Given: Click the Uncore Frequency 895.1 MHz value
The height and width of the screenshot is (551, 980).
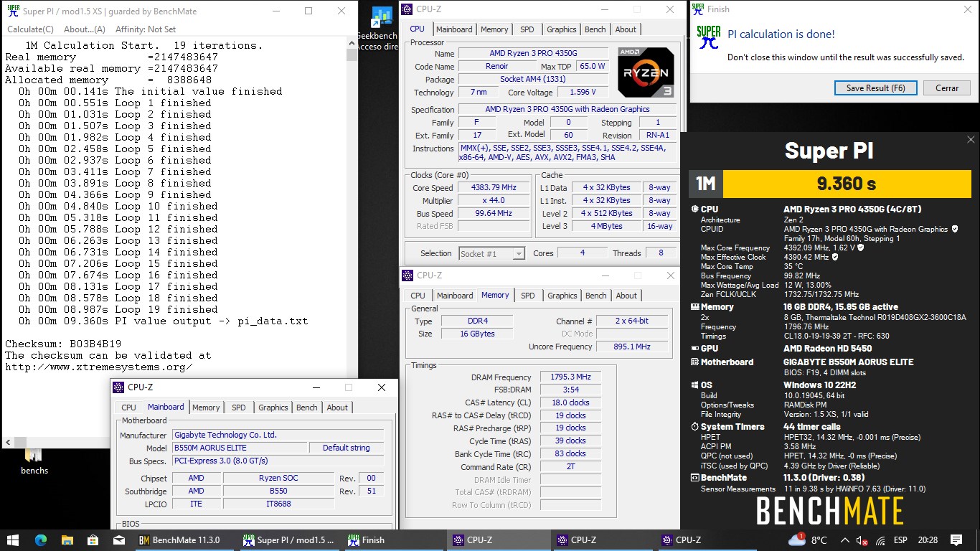Looking at the screenshot, I should click(x=633, y=347).
